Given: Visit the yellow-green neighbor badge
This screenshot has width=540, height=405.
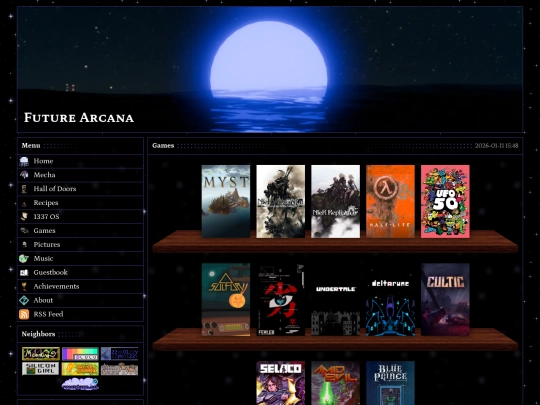Looking at the screenshot, I should (x=80, y=369).
